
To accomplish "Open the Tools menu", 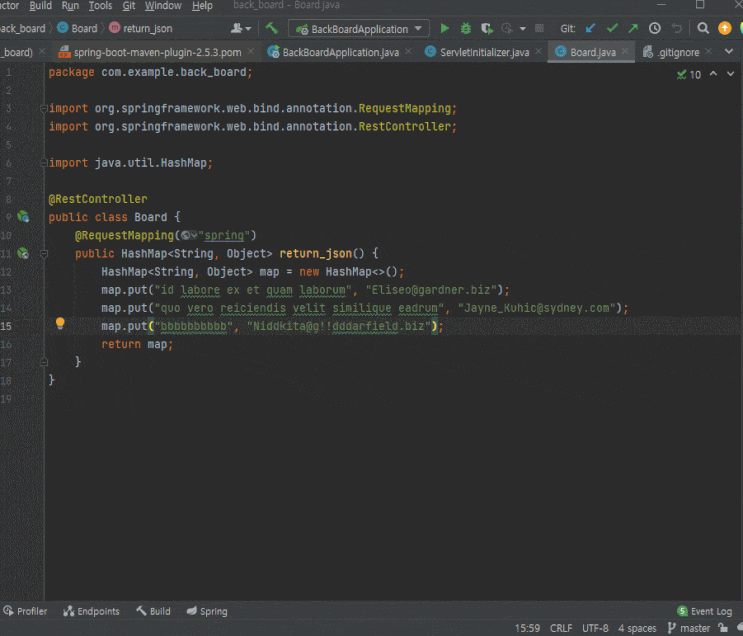I will point(100,6).
